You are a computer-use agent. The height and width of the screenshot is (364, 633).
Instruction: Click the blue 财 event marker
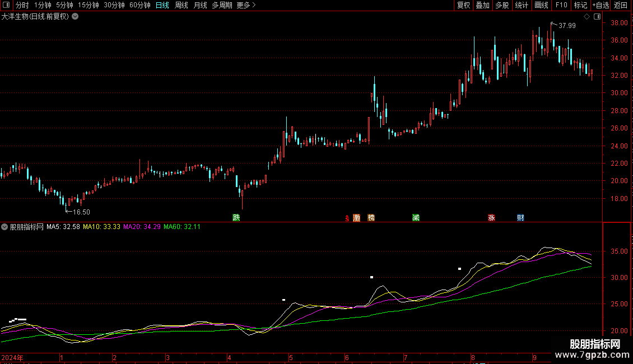click(x=520, y=218)
